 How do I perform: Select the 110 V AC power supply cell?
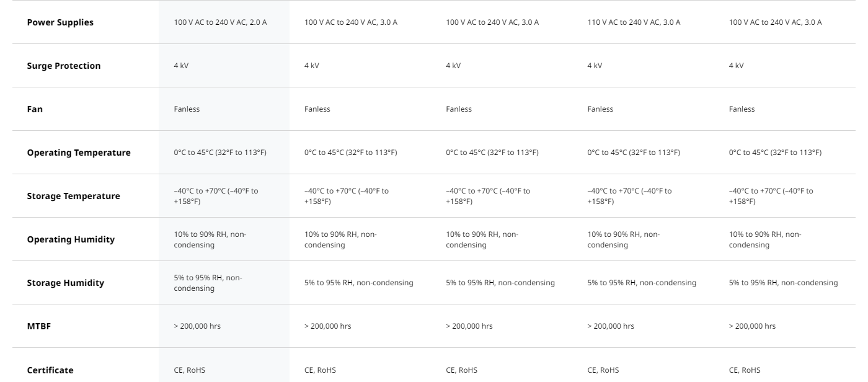pyautogui.click(x=634, y=22)
